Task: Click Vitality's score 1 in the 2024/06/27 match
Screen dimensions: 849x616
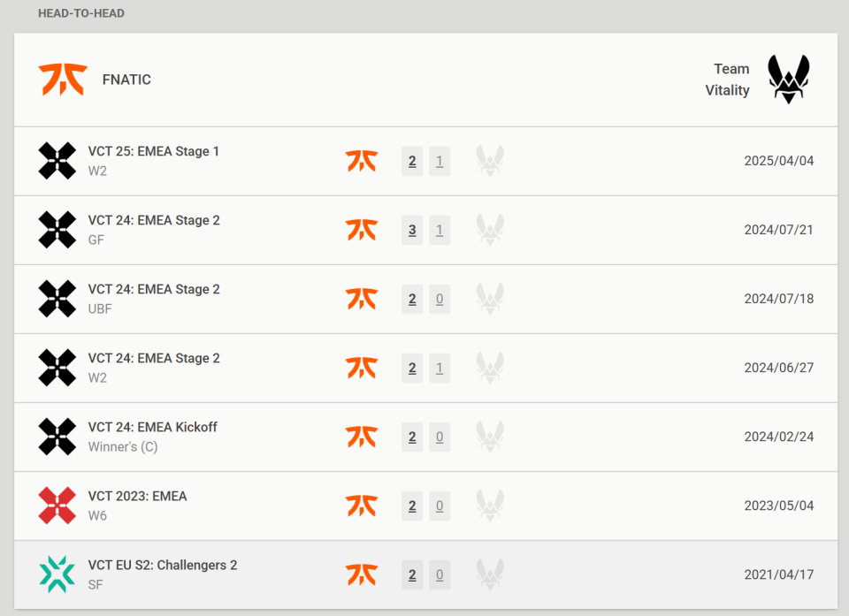Action: (x=440, y=368)
